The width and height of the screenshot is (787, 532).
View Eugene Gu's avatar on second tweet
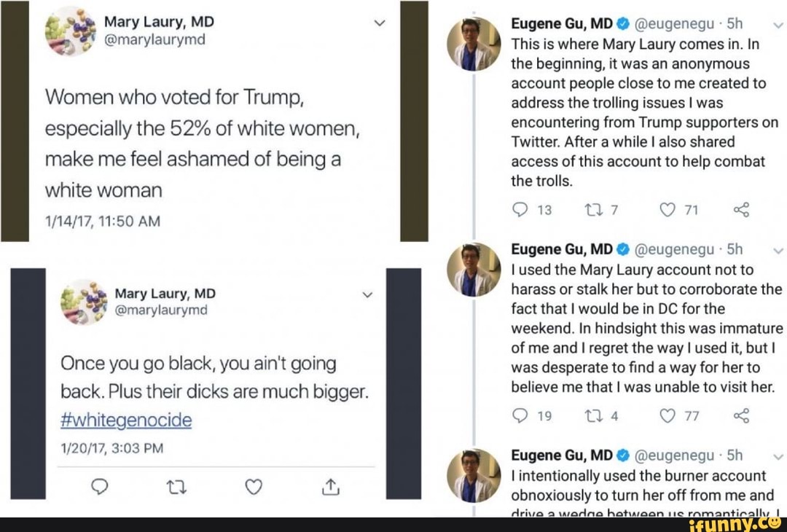click(473, 270)
